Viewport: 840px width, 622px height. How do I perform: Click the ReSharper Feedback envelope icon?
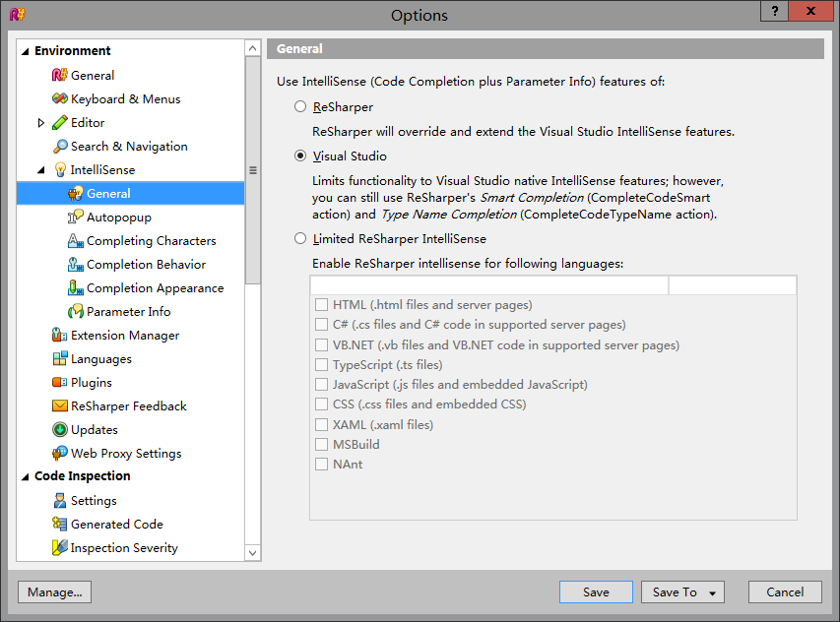pyautogui.click(x=59, y=406)
